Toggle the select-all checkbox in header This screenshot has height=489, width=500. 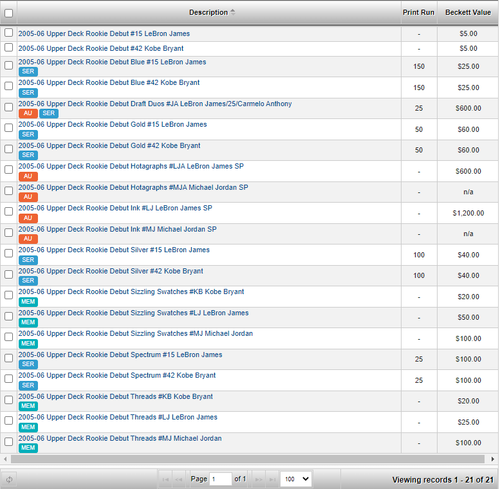[9, 13]
